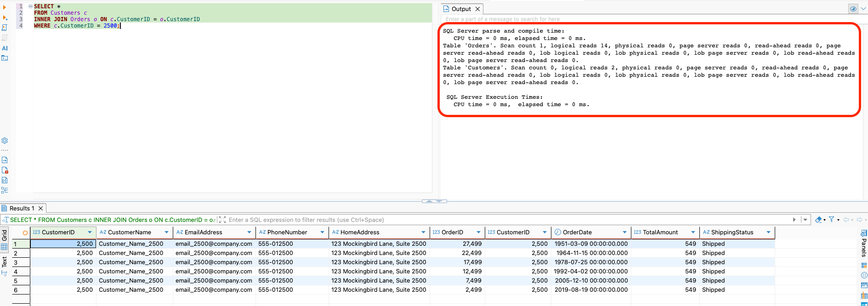Switch results to Text view
Image resolution: width=868 pixels, height=306 pixels.
[5, 266]
